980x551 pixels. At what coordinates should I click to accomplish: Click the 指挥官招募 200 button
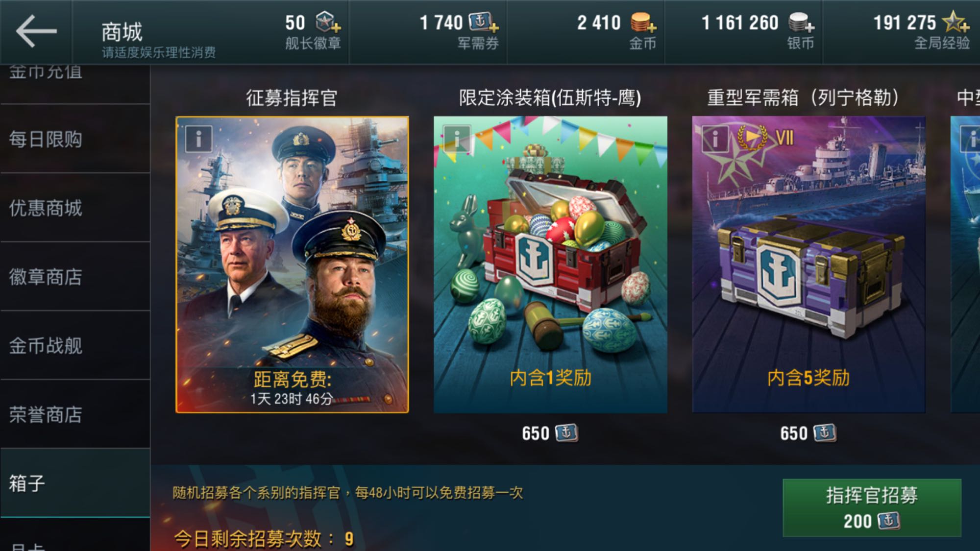pyautogui.click(x=872, y=507)
